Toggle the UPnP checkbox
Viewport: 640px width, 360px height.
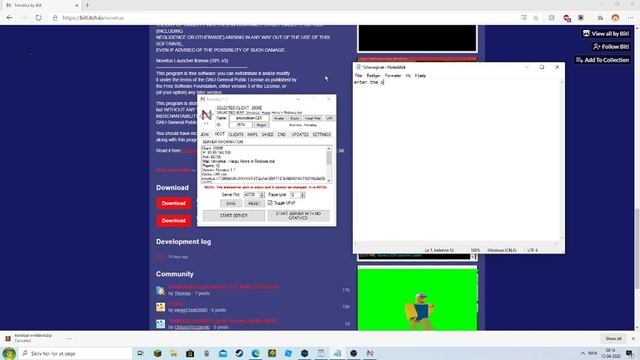click(x=270, y=203)
